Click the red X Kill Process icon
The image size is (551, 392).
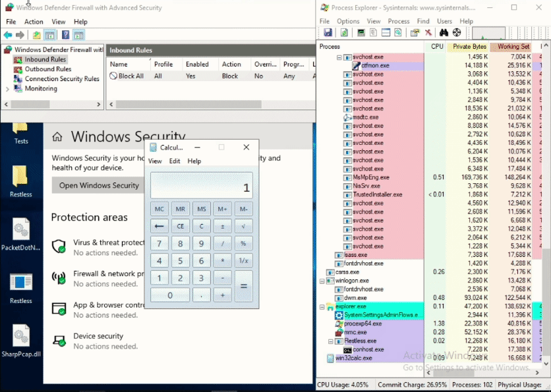coord(428,33)
